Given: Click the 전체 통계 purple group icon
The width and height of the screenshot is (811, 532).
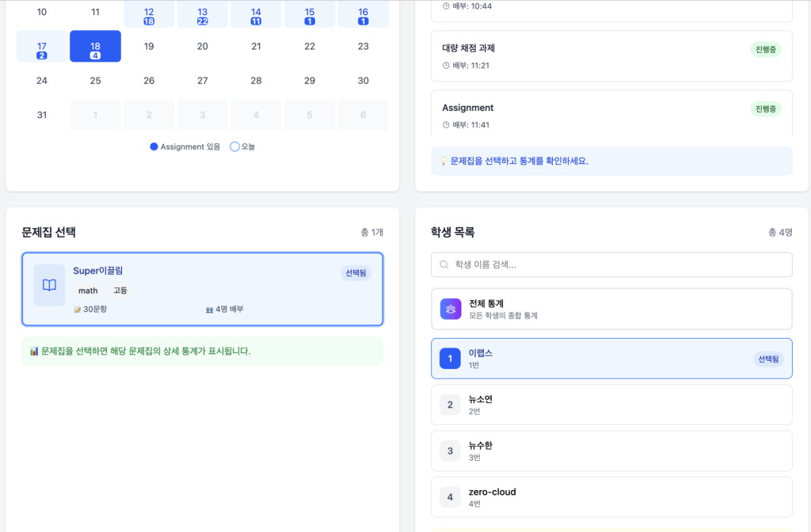Looking at the screenshot, I should point(450,309).
